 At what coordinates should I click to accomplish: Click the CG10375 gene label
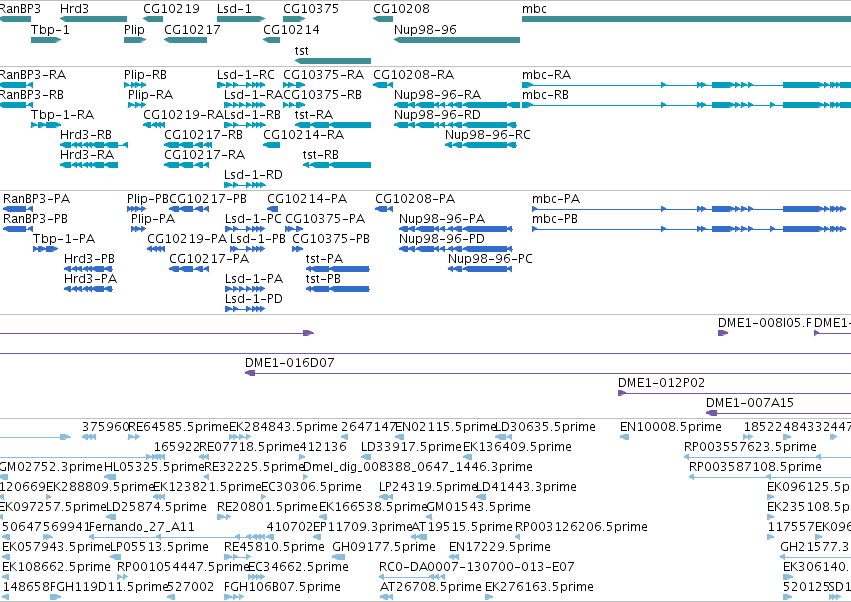[x=311, y=9]
